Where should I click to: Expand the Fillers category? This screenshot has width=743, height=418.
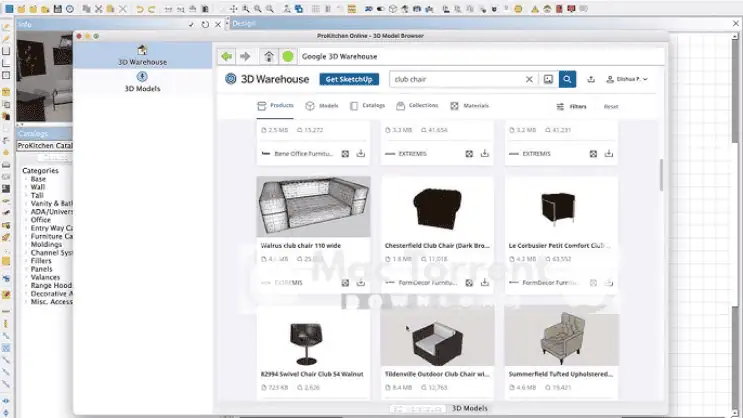[26, 261]
